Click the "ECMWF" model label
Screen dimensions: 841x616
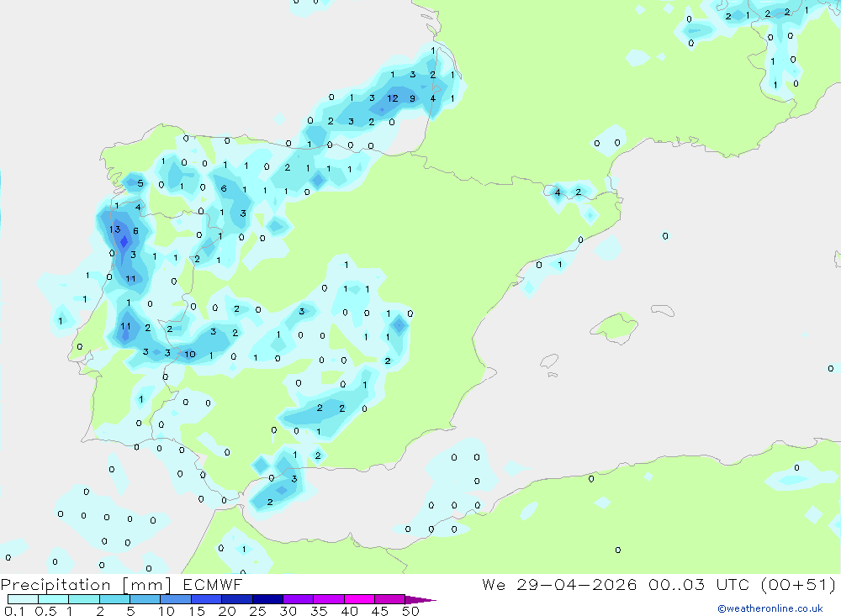tap(213, 585)
